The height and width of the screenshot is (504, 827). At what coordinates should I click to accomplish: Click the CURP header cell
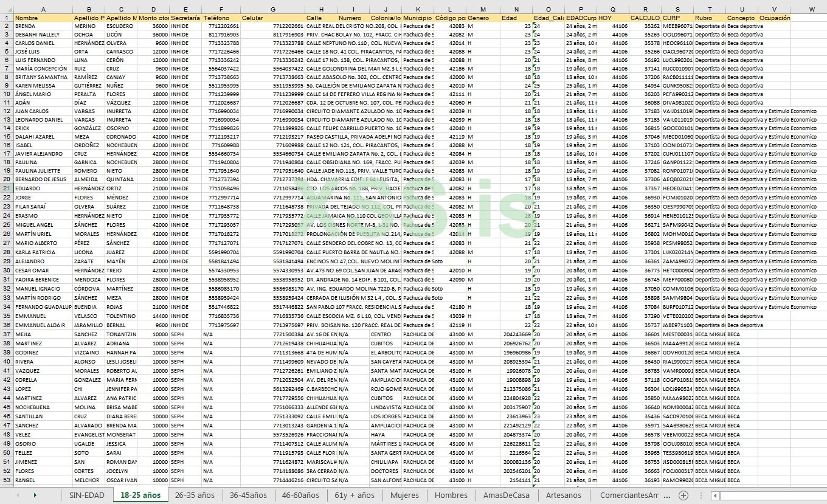677,18
